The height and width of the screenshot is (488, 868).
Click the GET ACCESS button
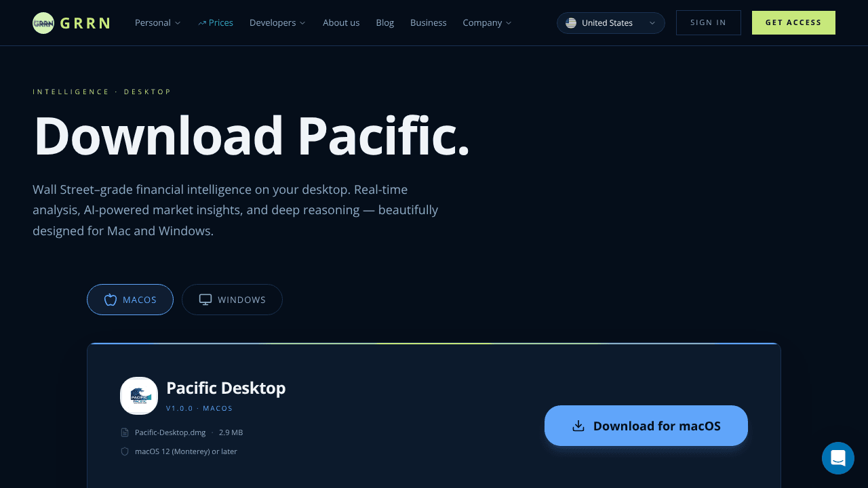pyautogui.click(x=793, y=23)
